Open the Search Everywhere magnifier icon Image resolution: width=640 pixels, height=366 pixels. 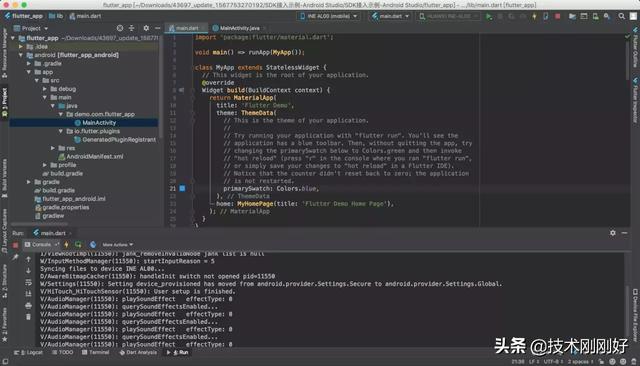click(621, 16)
